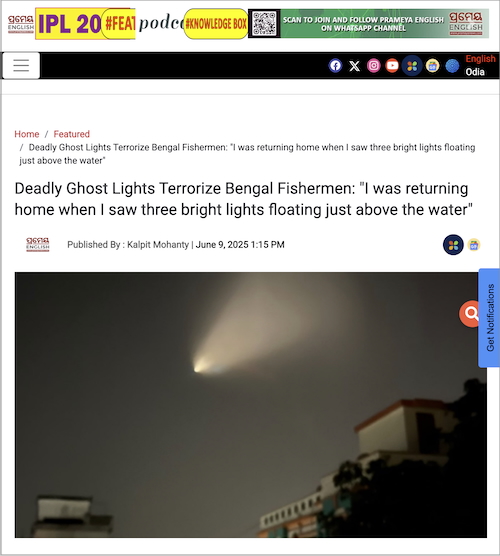
Task: Open the Google News icon in header
Action: [432, 66]
